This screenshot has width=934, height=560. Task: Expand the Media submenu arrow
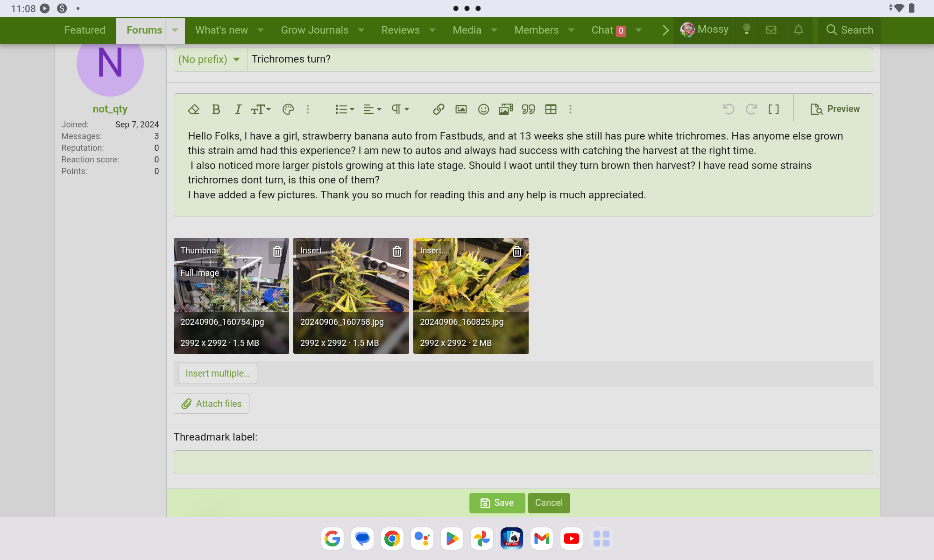pos(494,30)
